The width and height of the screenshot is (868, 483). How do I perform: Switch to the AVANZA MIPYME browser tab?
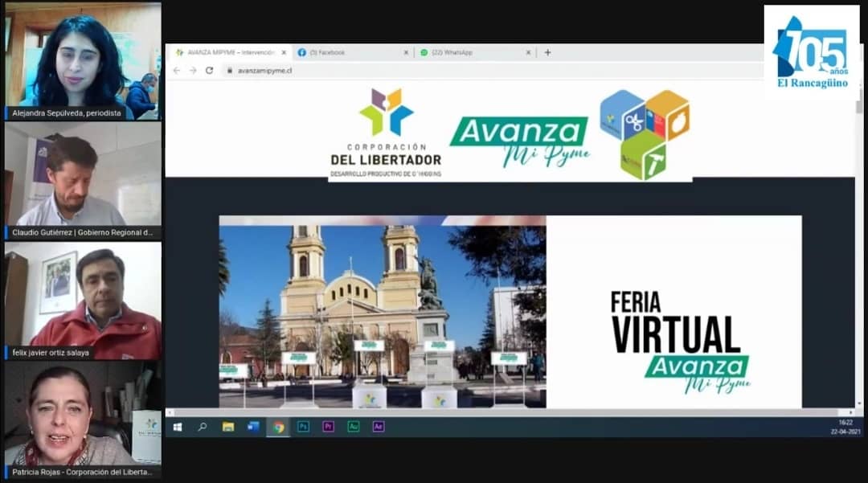point(229,52)
